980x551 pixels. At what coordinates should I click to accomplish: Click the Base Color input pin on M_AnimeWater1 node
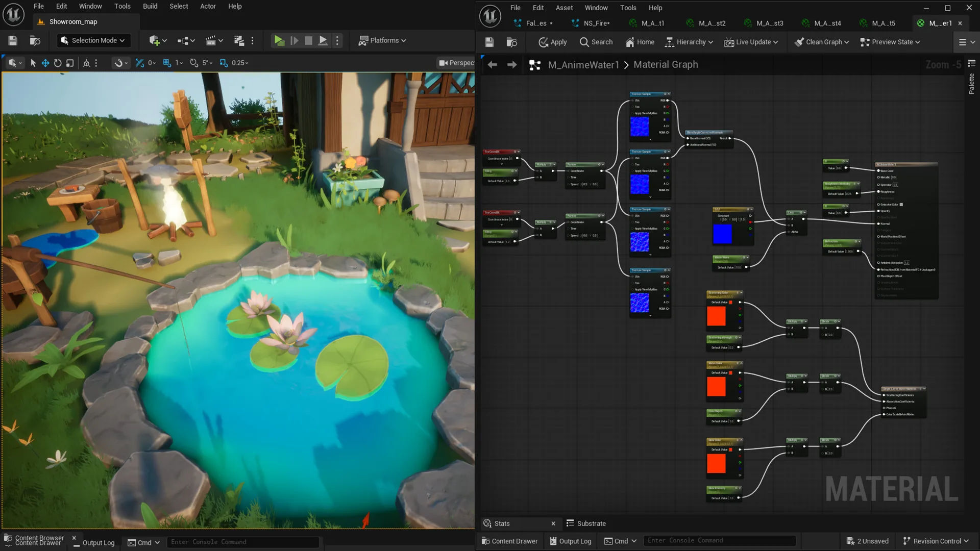pyautogui.click(x=878, y=171)
